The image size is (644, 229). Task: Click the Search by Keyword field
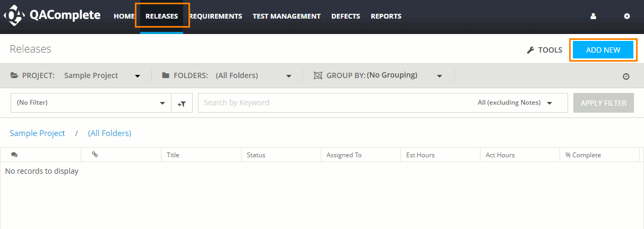click(334, 103)
